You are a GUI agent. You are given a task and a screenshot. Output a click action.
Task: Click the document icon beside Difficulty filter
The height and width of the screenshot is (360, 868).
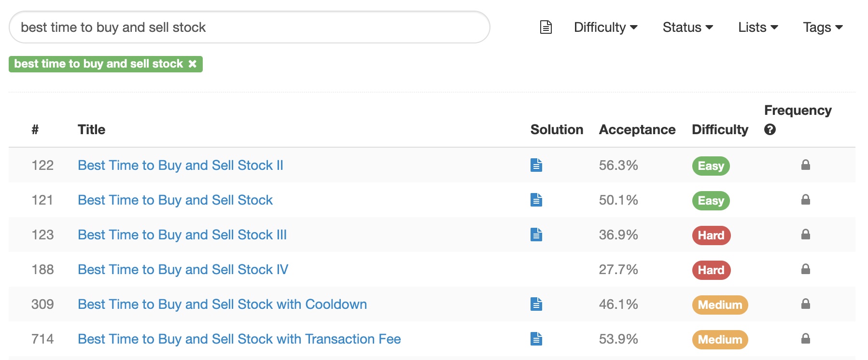(x=546, y=27)
